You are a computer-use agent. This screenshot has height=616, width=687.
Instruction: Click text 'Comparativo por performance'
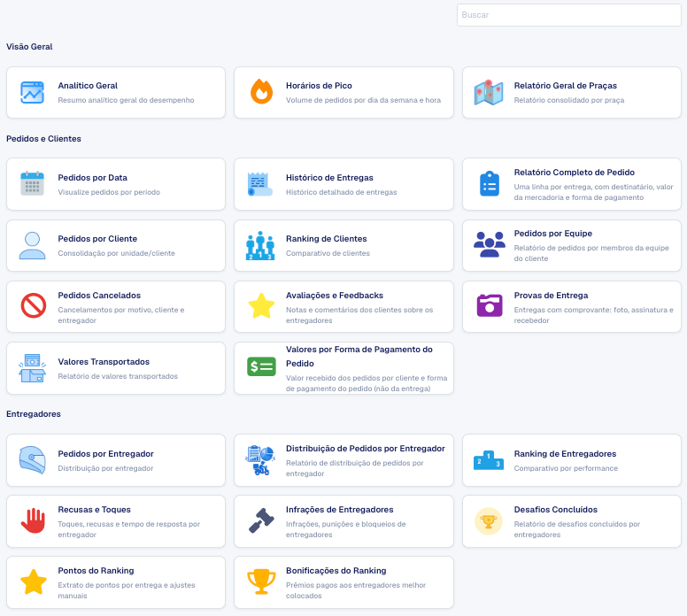point(566,468)
